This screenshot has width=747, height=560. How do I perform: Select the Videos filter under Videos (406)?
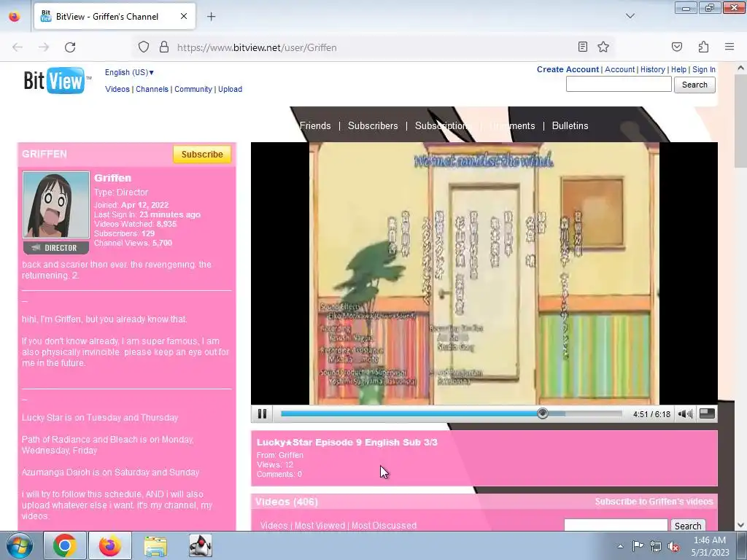click(x=274, y=526)
